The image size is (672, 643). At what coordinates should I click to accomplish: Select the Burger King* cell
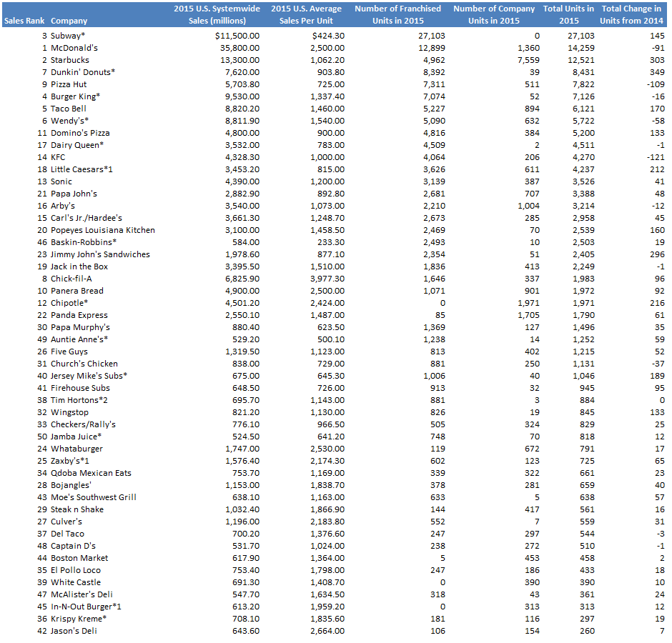(76, 97)
